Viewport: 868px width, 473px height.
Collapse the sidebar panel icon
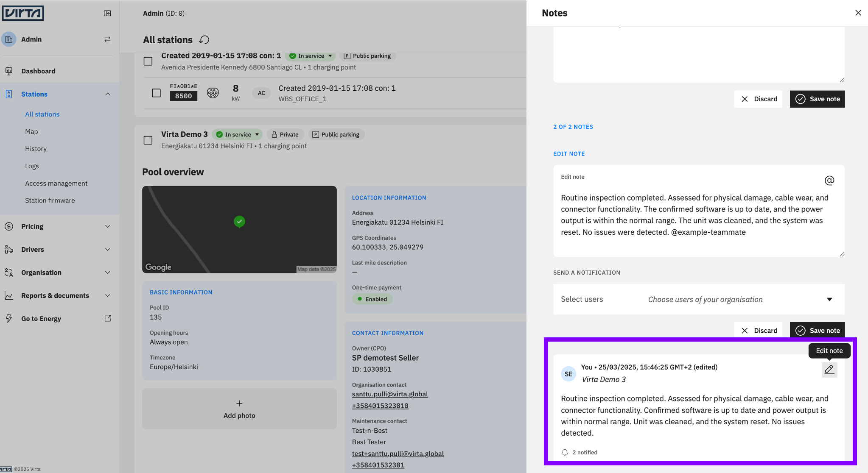tap(107, 14)
